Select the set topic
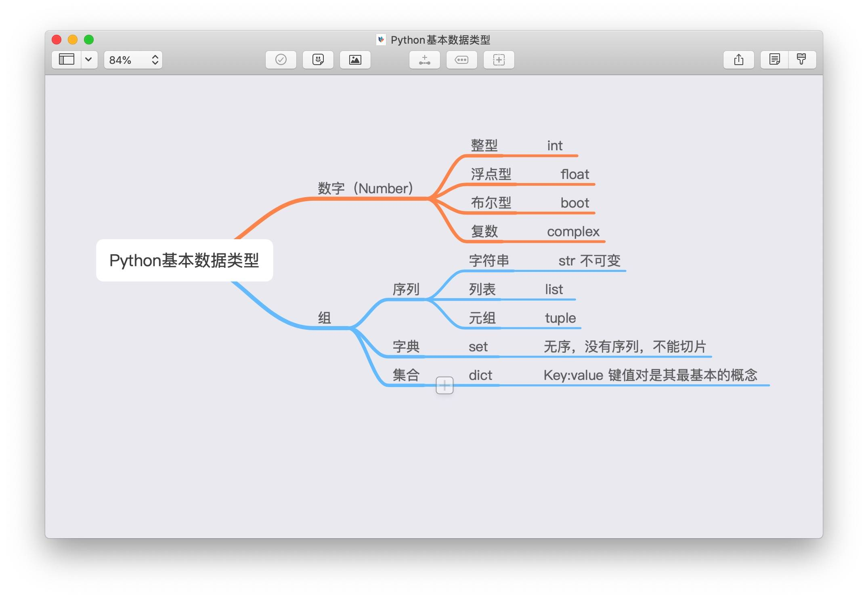The width and height of the screenshot is (868, 598). click(478, 347)
